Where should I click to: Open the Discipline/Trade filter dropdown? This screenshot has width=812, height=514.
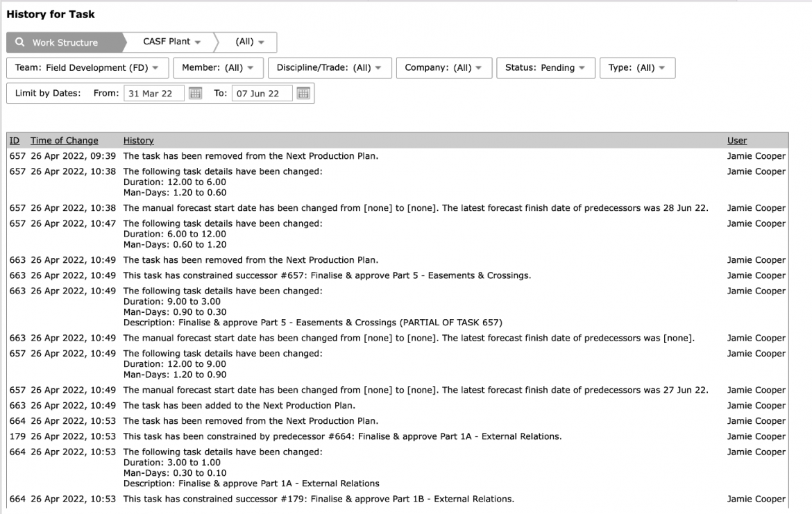330,68
